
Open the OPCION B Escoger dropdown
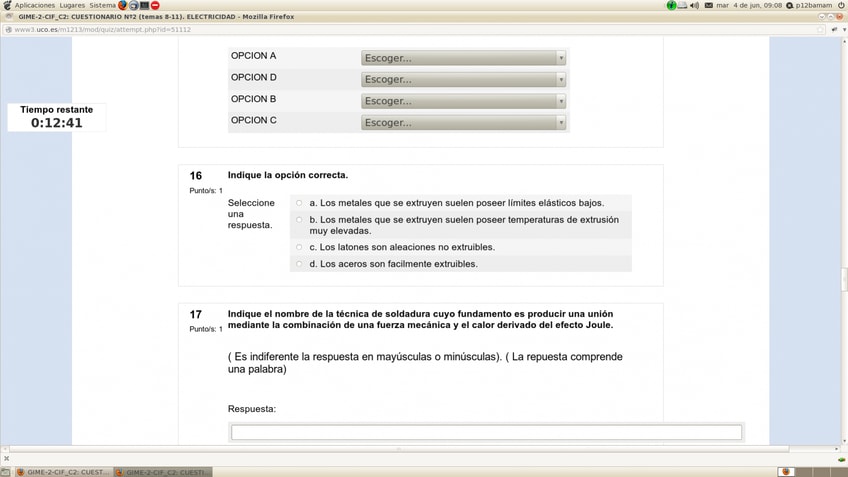click(463, 101)
